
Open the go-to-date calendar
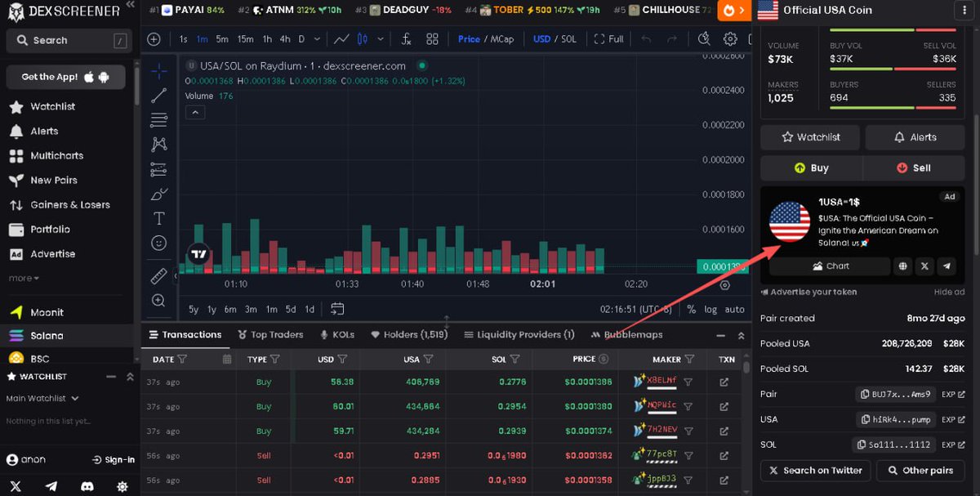click(x=337, y=309)
